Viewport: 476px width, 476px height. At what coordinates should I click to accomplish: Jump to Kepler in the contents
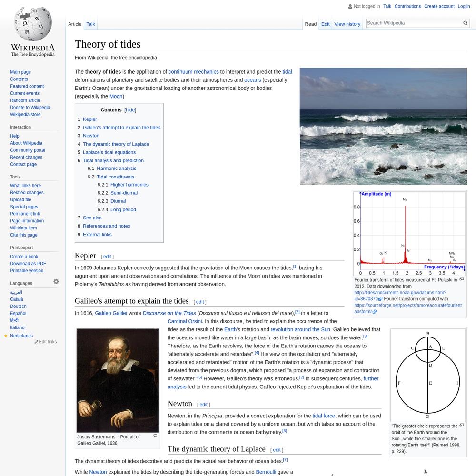pyautogui.click(x=90, y=119)
